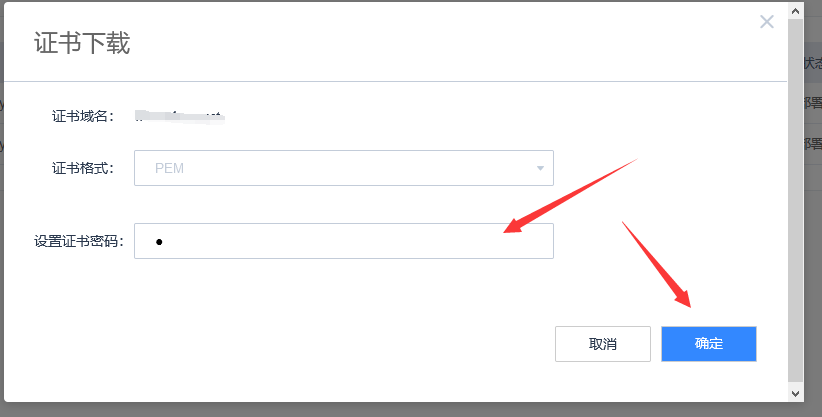822x417 pixels.
Task: Click the caret arrow in the format selector
Action: 540,168
